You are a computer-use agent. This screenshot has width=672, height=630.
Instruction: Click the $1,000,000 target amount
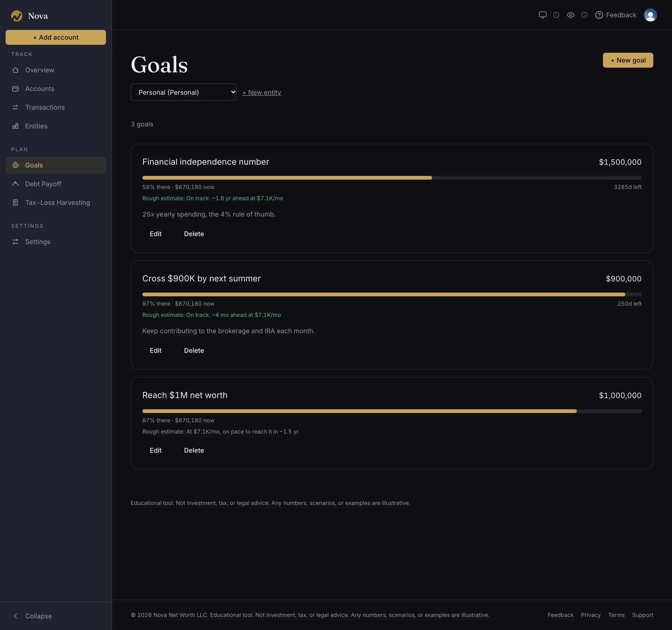tap(620, 395)
